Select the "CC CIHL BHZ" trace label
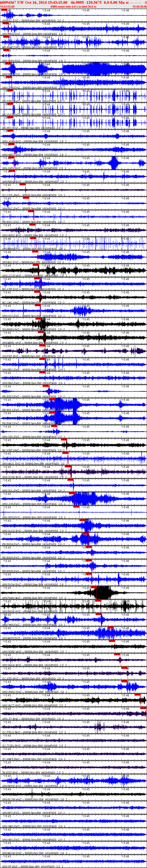The height and width of the screenshot is (868, 147). pos(34,195)
